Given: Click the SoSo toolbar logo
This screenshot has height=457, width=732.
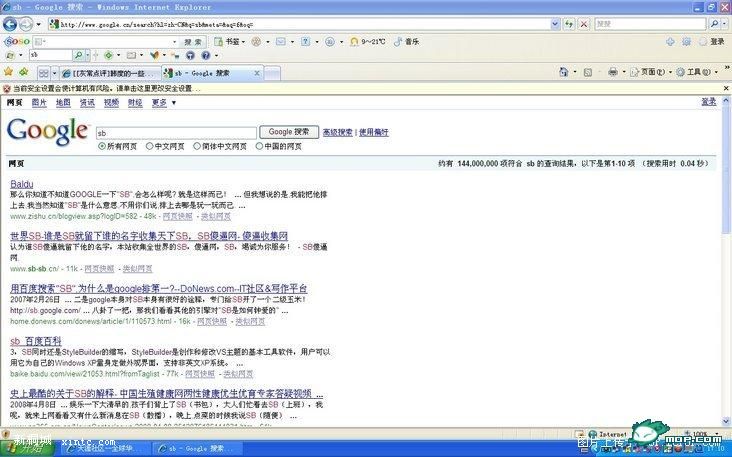Looking at the screenshot, I should coord(17,41).
